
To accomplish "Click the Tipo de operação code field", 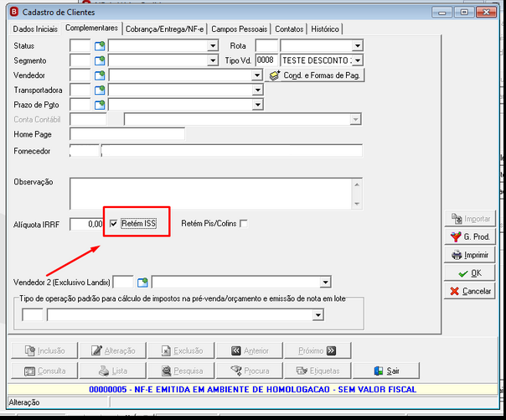I will (33, 314).
